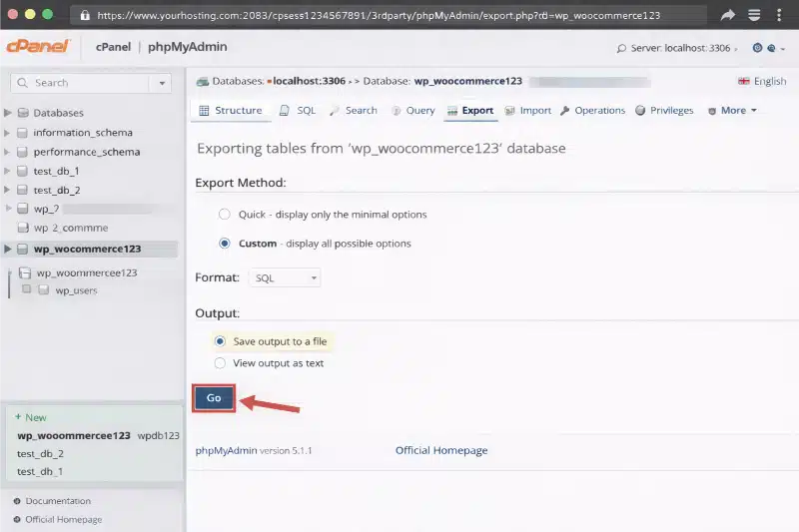This screenshot has height=532, width=799.
Task: Select wp_woommercee123 sub-item in tree
Action: [87, 272]
